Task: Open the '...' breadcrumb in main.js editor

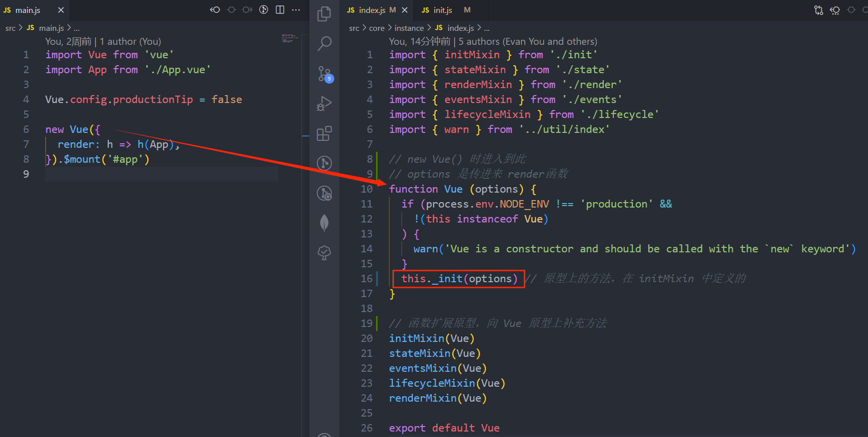Action: point(77,28)
